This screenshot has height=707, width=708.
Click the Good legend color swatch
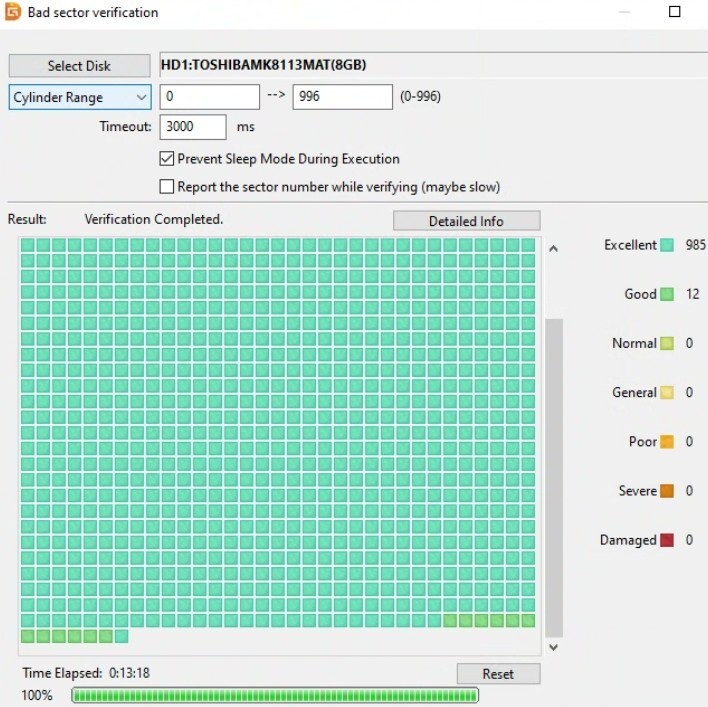pos(667,294)
